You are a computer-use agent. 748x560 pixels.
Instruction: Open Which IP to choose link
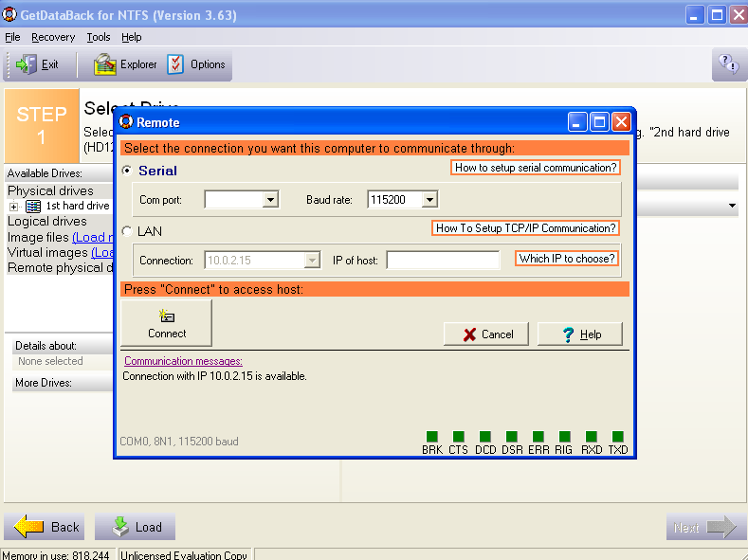567,259
